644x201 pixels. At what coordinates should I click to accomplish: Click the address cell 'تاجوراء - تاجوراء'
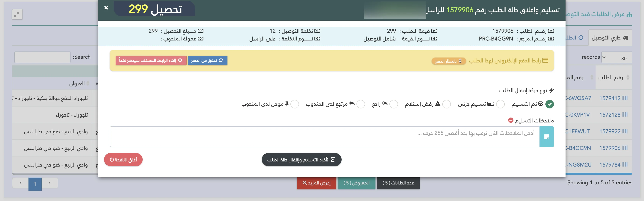[x=72, y=115]
